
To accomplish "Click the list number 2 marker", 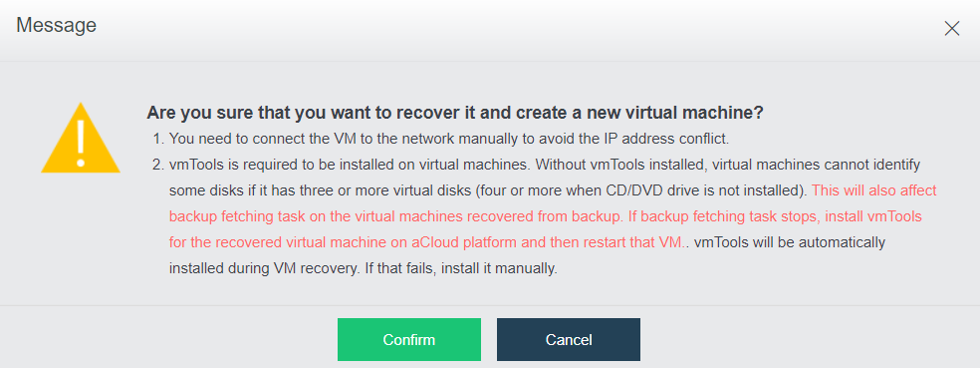I will click(x=158, y=165).
